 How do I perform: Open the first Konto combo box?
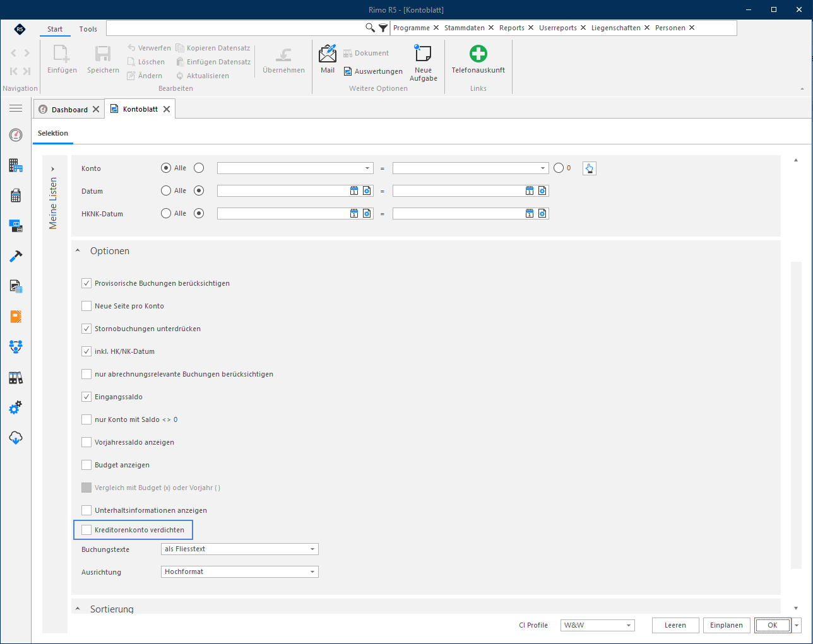coord(295,168)
